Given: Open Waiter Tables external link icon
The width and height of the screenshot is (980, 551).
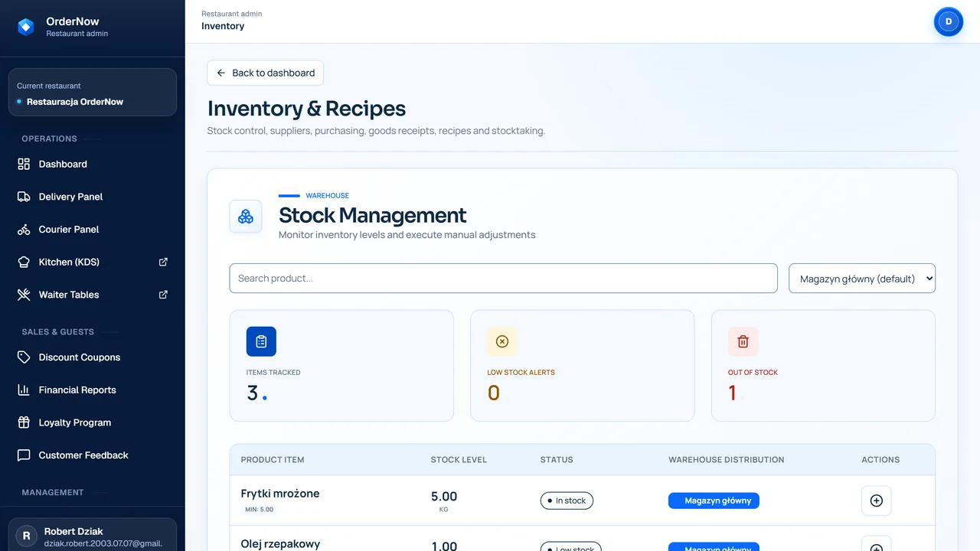Looking at the screenshot, I should click(x=163, y=295).
